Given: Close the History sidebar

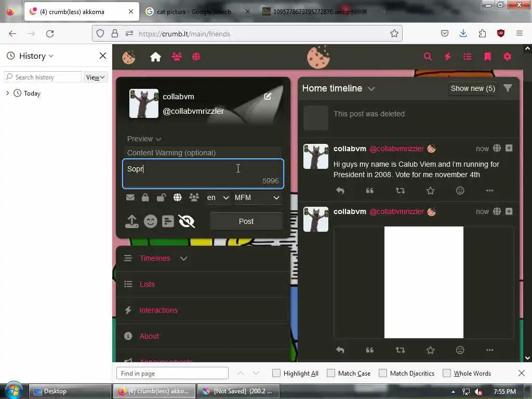Looking at the screenshot, I should (103, 56).
